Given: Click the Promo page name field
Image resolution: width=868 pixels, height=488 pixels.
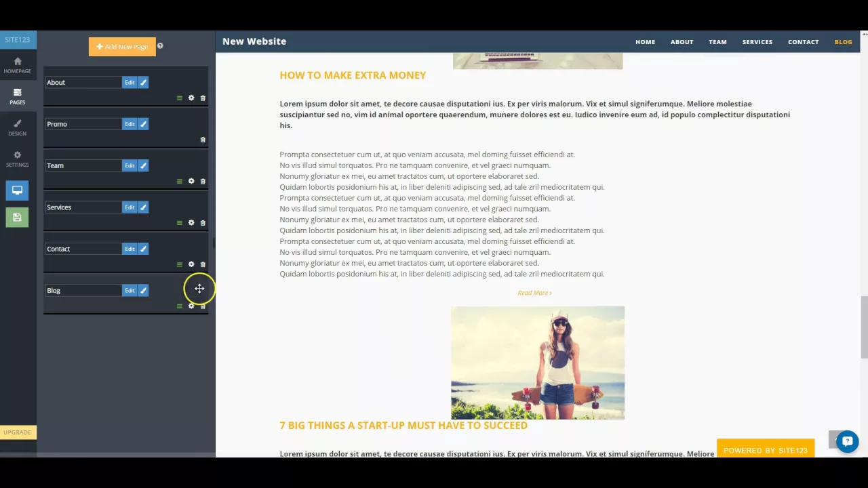Looking at the screenshot, I should click(x=83, y=124).
